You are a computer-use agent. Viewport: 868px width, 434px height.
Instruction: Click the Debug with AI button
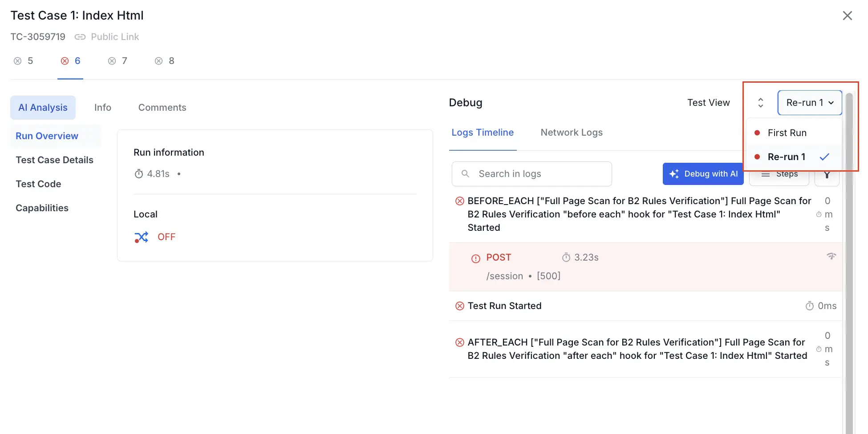tap(703, 174)
